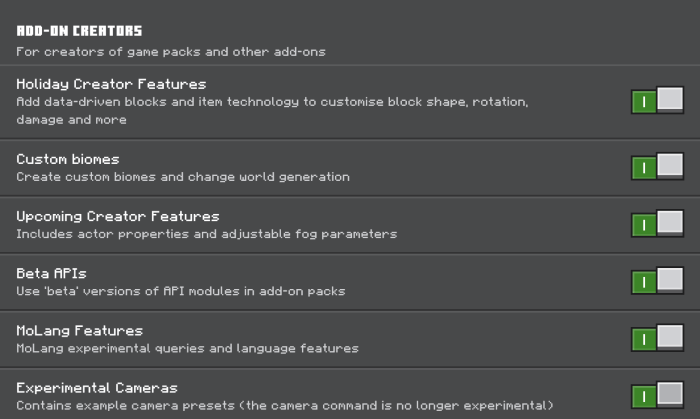Select the Beta APIs label
The width and height of the screenshot is (700, 419).
pos(52,273)
